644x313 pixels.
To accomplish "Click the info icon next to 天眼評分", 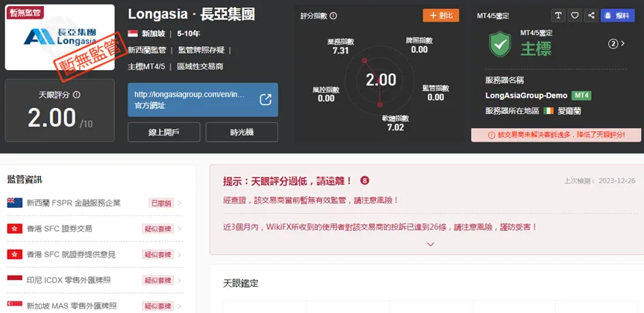I will (x=76, y=95).
